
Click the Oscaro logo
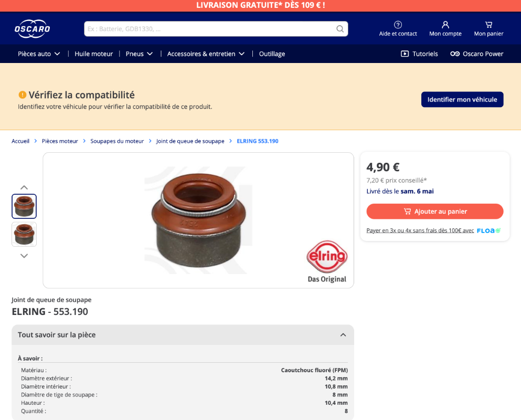[32, 28]
